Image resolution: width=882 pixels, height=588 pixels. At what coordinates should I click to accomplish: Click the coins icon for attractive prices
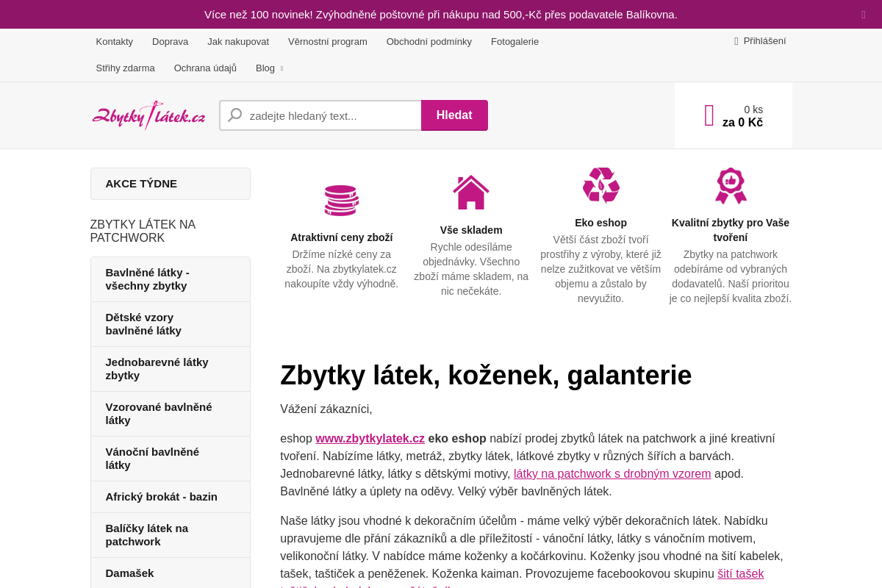(x=342, y=200)
